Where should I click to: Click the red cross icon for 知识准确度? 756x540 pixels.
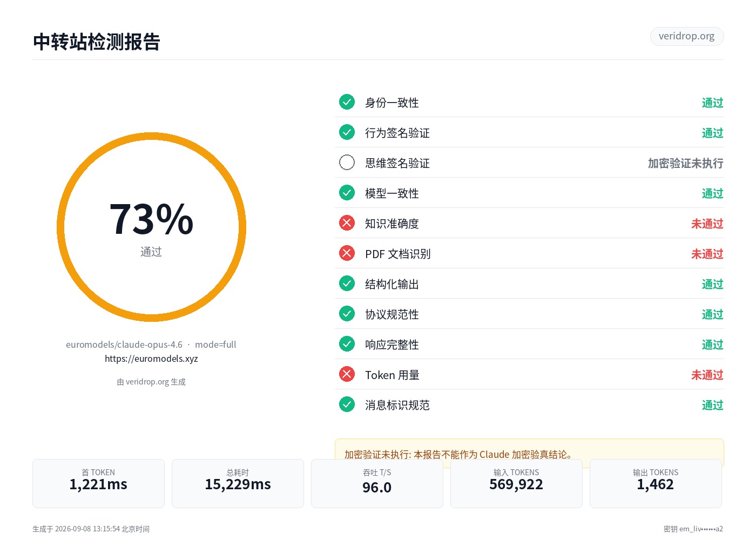coord(347,223)
